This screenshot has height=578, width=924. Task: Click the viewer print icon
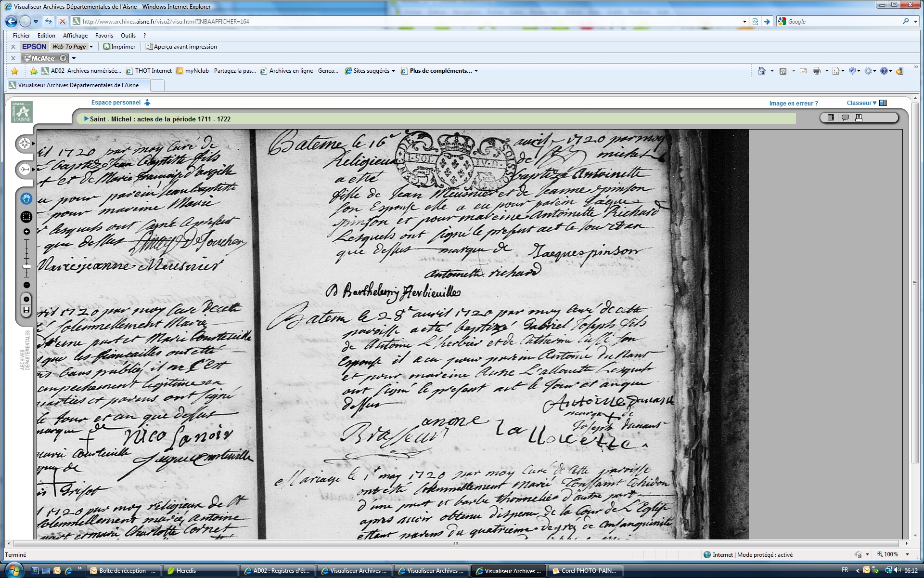tap(859, 118)
